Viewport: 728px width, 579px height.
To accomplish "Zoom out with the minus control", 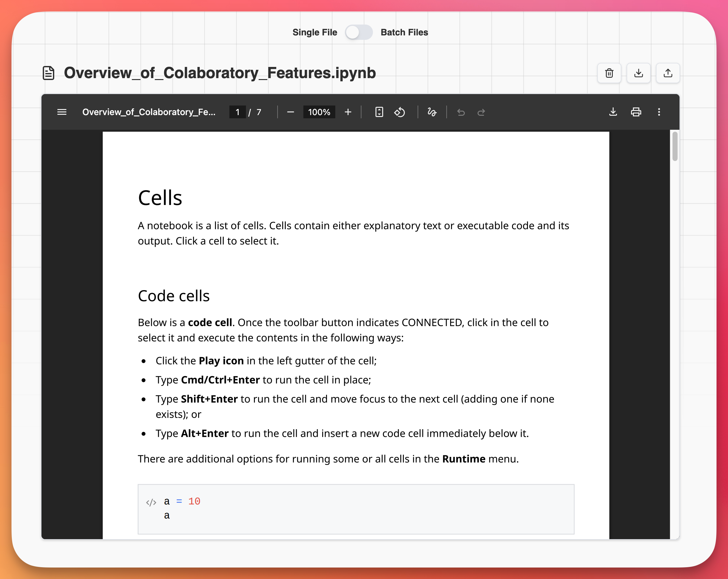I will coord(290,112).
